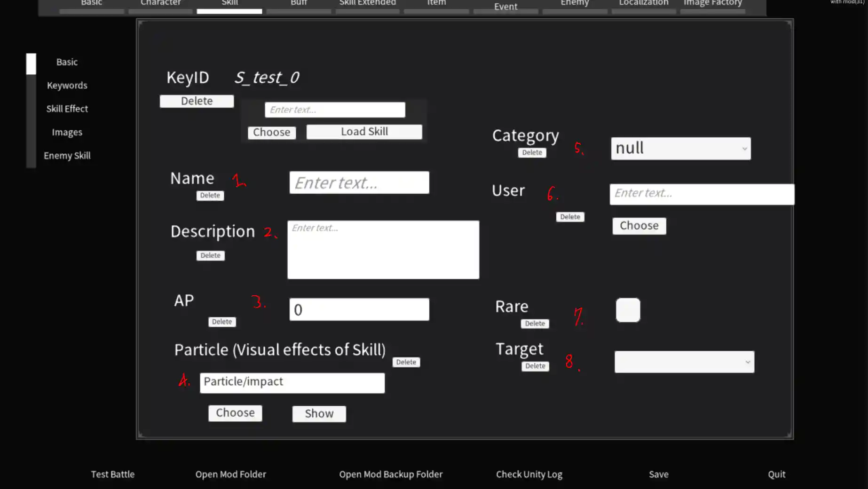The width and height of the screenshot is (868, 489).
Task: Click Load Skill button
Action: tap(364, 132)
